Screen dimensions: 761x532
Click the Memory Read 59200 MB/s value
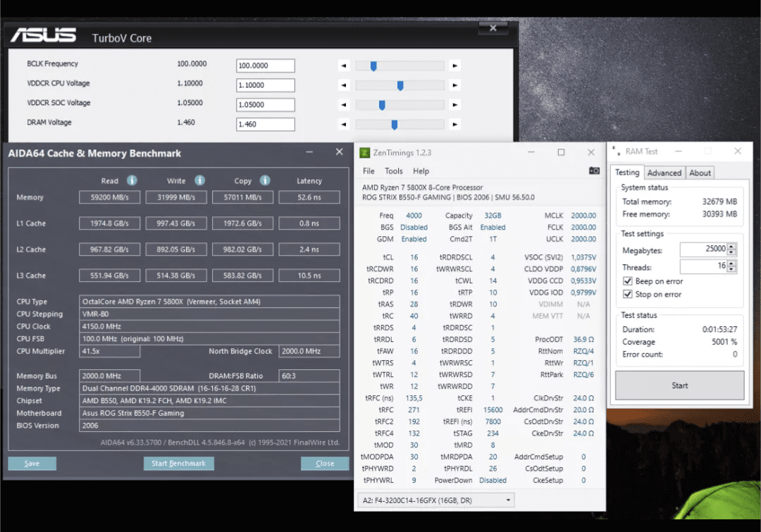[110, 197]
